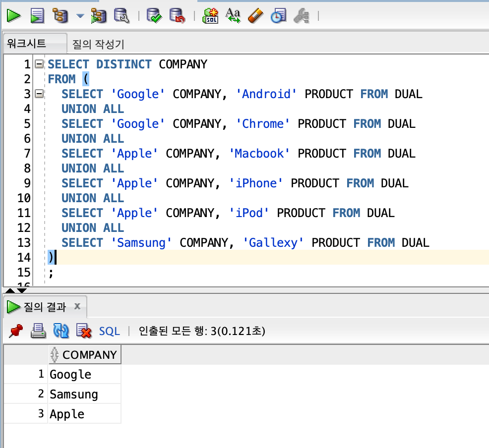The width and height of the screenshot is (489, 448).
Task: Clear the worksheet with the eraser icon
Action: (x=256, y=16)
